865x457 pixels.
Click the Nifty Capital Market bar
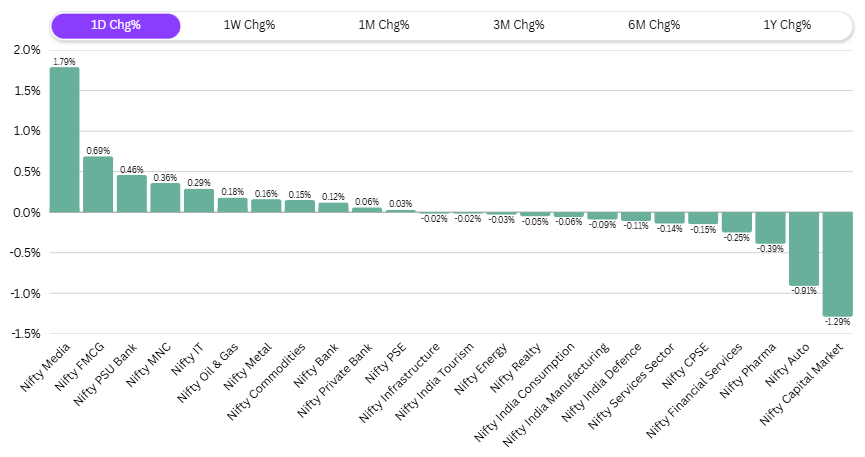point(837,264)
